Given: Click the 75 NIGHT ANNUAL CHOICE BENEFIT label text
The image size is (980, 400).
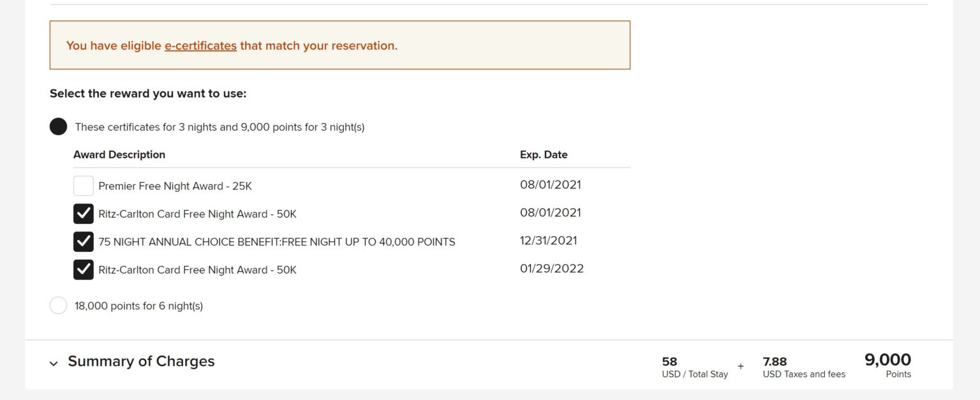Looking at the screenshot, I should pyautogui.click(x=276, y=242).
